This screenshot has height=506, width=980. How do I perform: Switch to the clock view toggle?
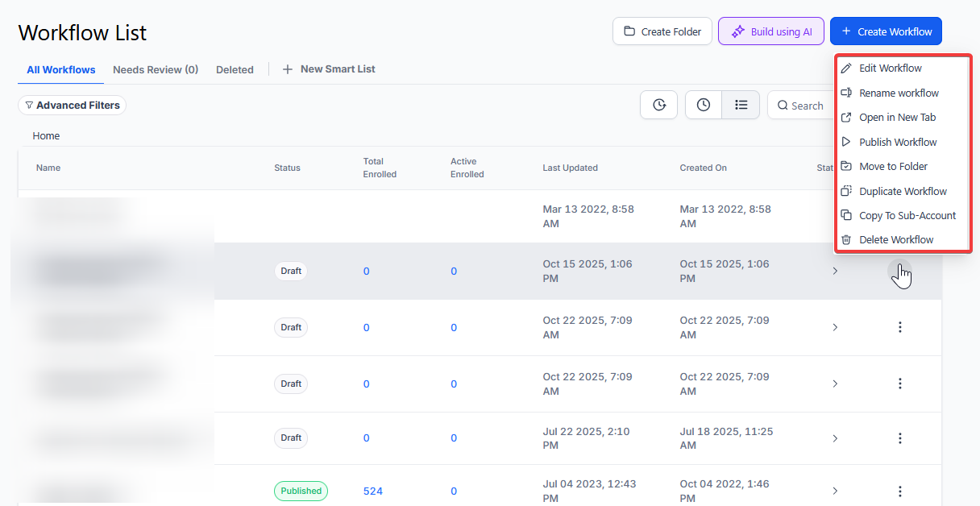tap(704, 105)
